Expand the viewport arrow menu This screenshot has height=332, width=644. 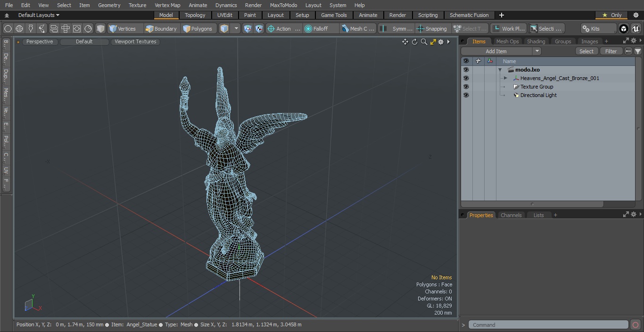pyautogui.click(x=448, y=42)
